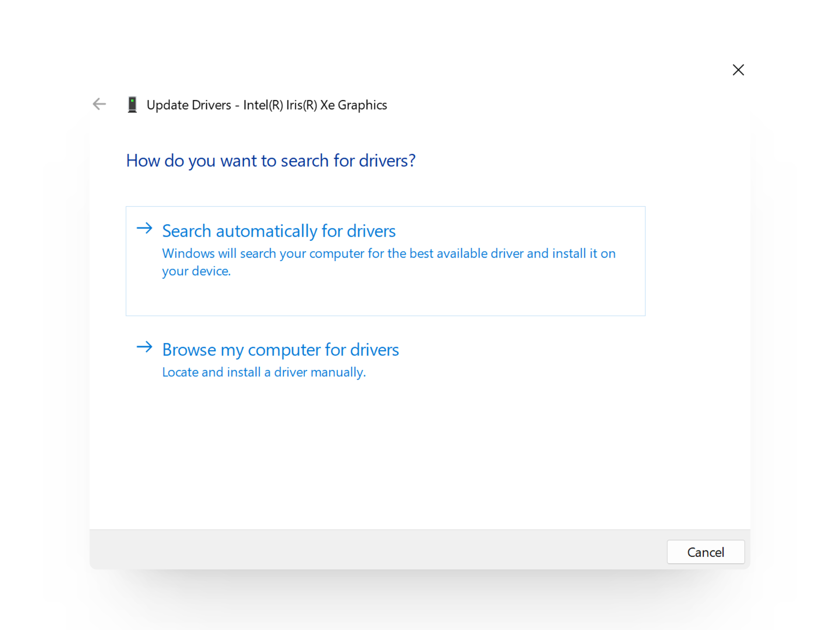Select Search automatically for drivers

click(x=278, y=231)
